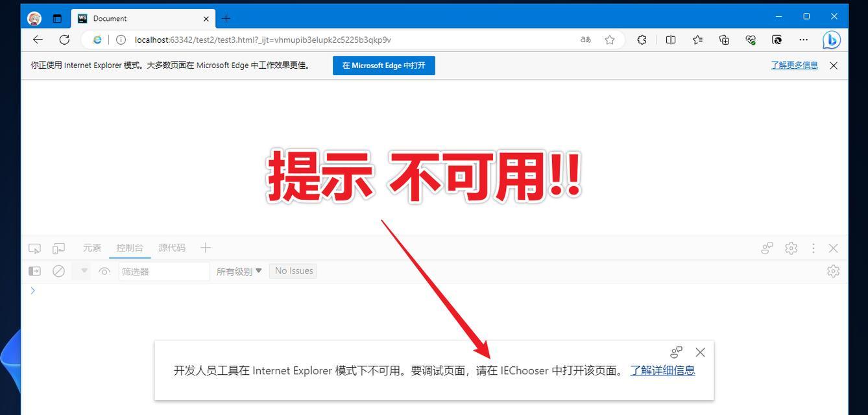Open DevTools settings gear

tap(791, 248)
